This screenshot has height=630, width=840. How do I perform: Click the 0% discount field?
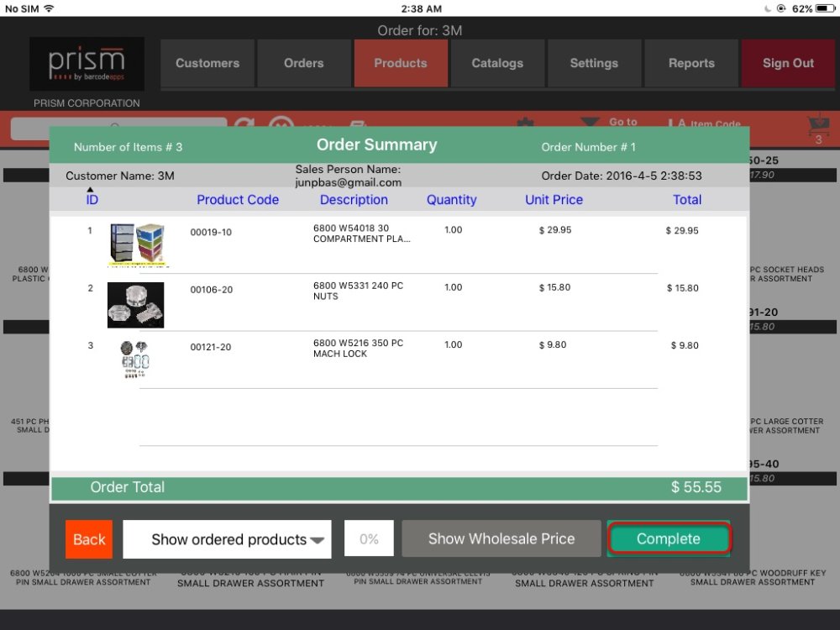[369, 538]
